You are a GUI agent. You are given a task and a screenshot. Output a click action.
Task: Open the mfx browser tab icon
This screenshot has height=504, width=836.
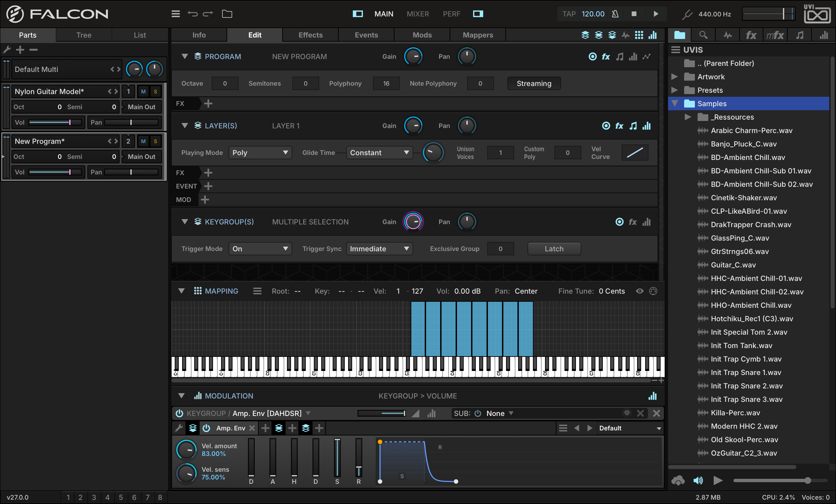775,35
